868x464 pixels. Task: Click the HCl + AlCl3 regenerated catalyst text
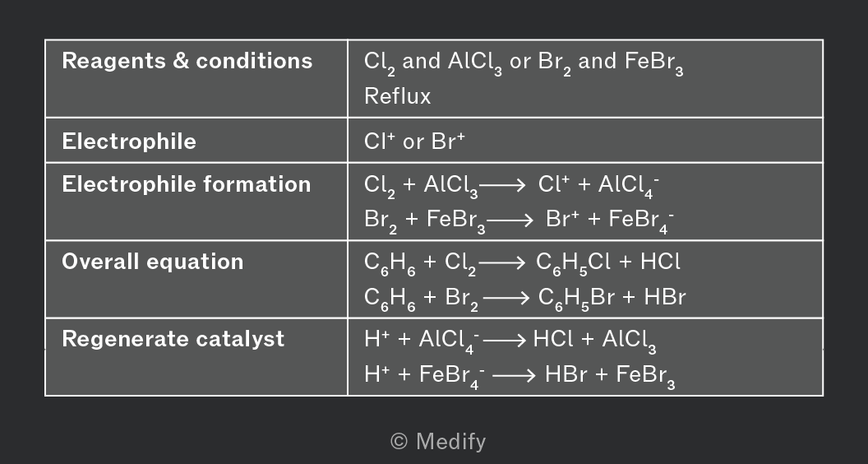click(594, 341)
